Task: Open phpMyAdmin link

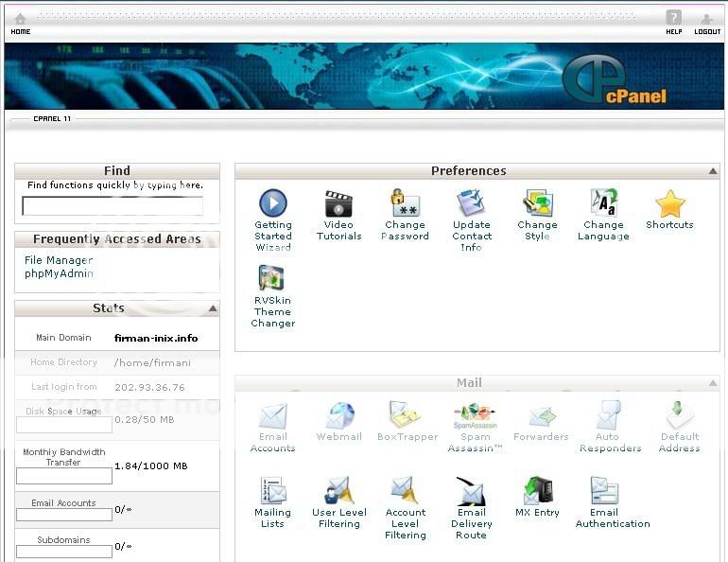Action: tap(59, 273)
